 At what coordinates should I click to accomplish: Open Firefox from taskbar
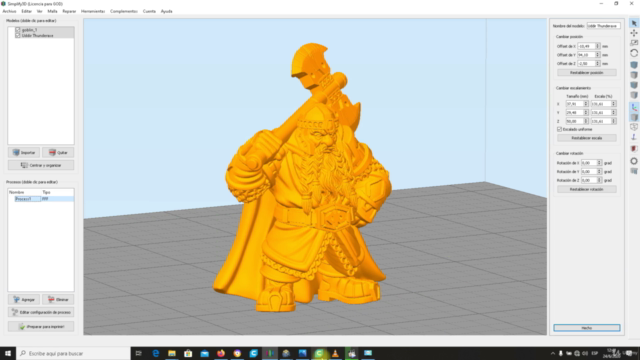point(221,353)
